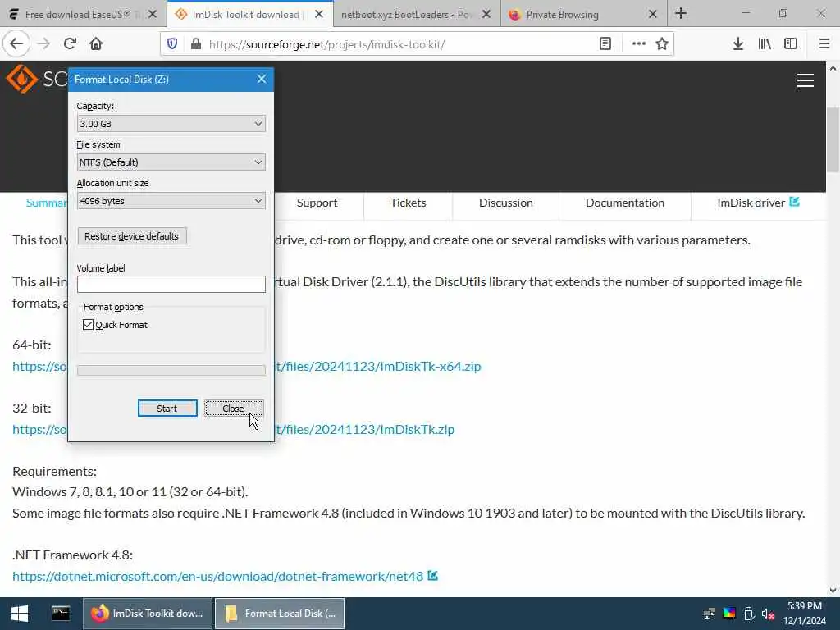840x630 pixels.
Task: Open a new browser tab
Action: click(681, 13)
